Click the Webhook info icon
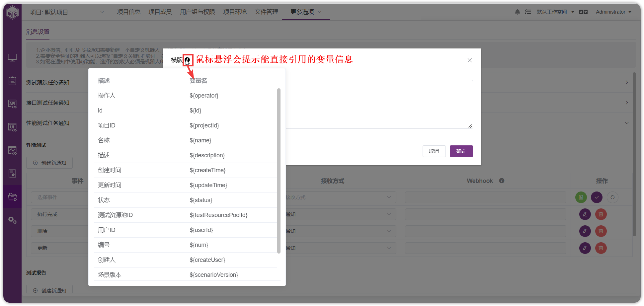 [502, 181]
